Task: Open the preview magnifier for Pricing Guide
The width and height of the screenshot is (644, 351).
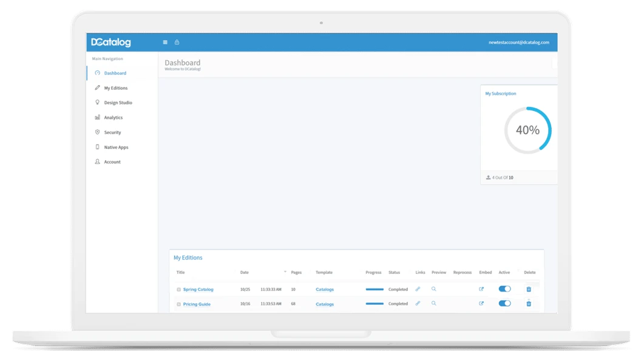Action: [x=433, y=304]
